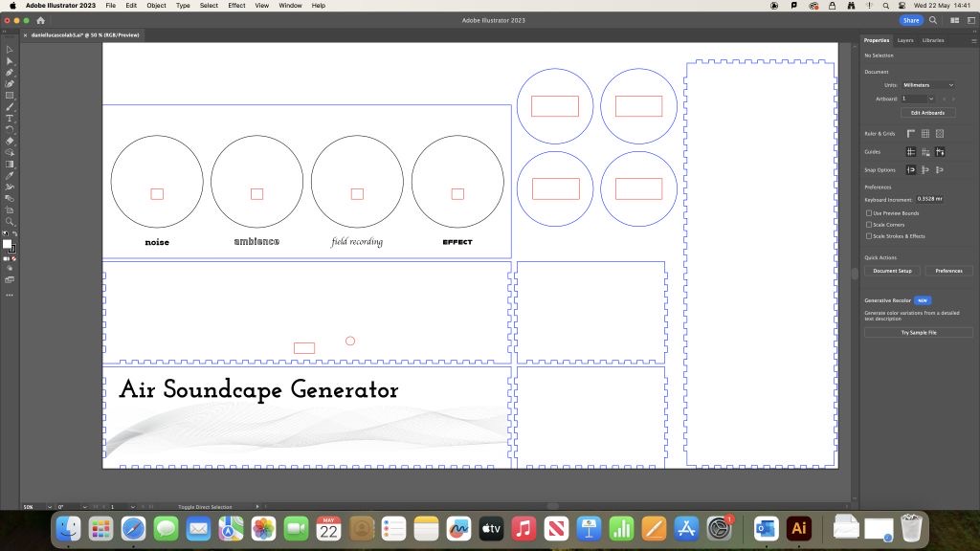Click the Change Screen Mode icon

click(10, 280)
